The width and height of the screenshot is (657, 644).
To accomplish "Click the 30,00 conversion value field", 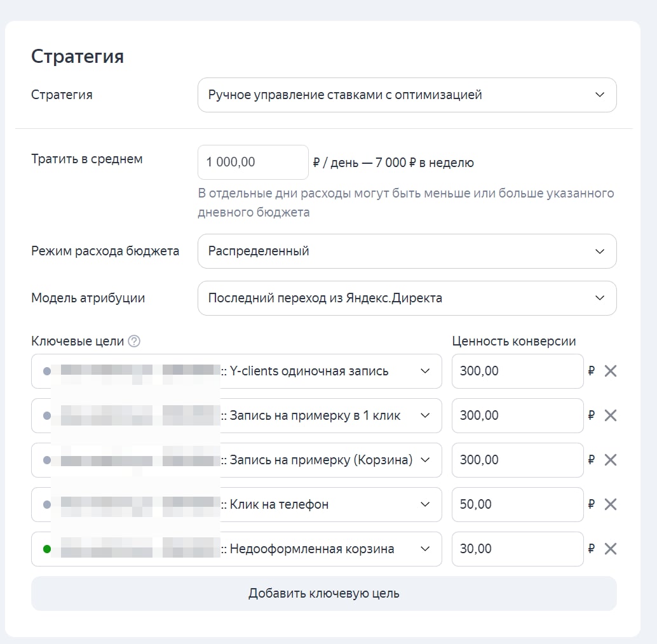I will (517, 549).
